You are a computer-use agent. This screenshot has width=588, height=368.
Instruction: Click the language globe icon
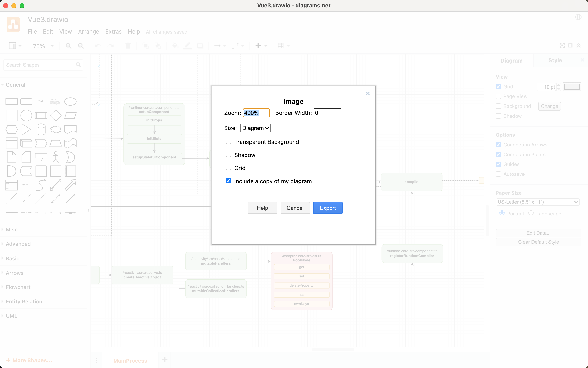[x=578, y=17]
